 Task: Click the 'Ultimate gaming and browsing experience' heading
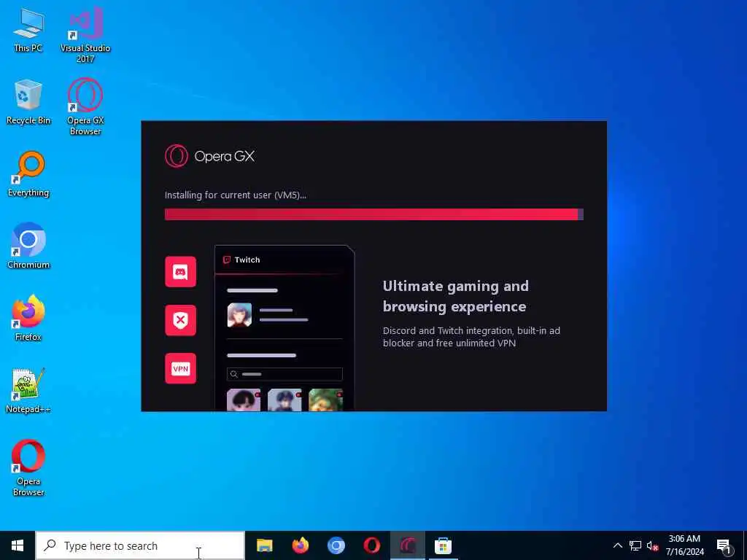tap(456, 296)
